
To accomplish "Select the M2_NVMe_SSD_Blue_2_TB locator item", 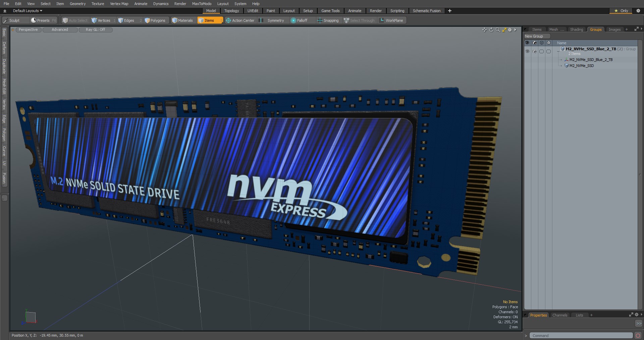I will click(591, 60).
